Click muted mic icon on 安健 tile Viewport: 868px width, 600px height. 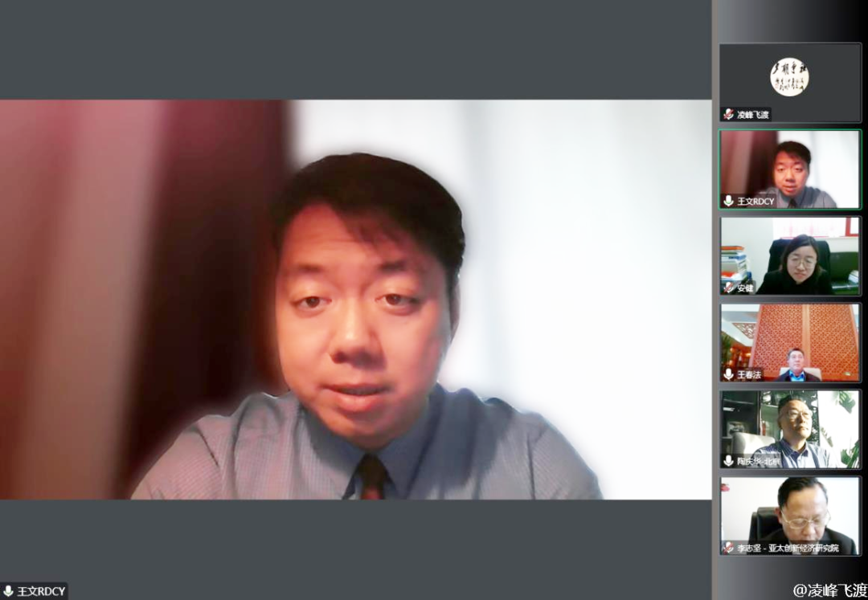point(728,288)
